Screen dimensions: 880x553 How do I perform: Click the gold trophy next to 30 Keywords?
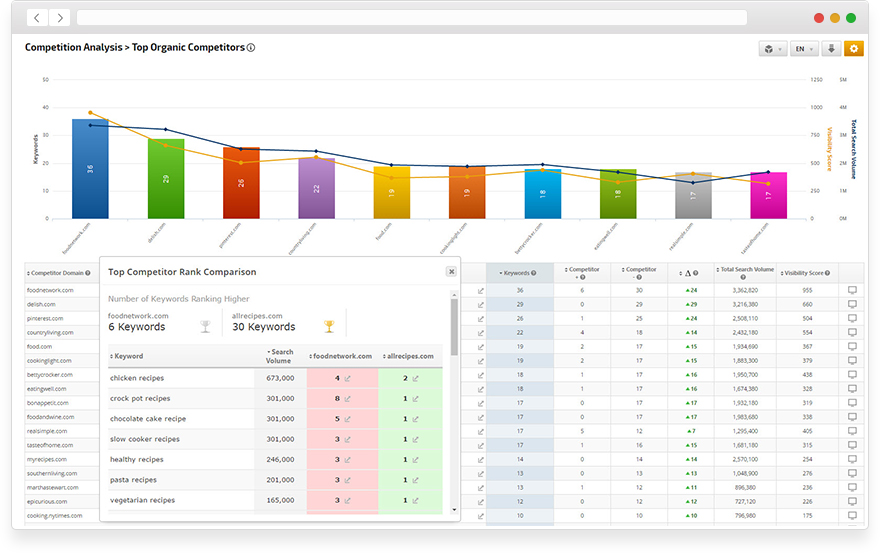[x=329, y=326]
